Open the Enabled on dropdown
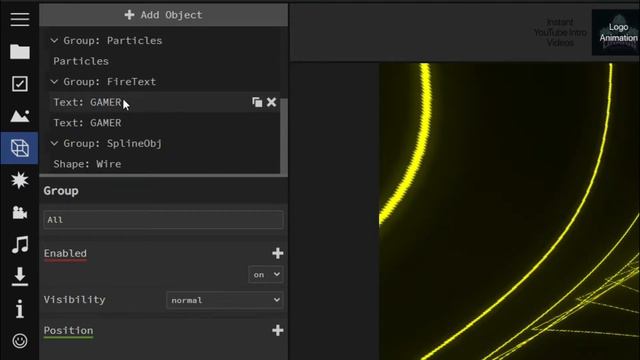This screenshot has width=640, height=360. pos(265,275)
